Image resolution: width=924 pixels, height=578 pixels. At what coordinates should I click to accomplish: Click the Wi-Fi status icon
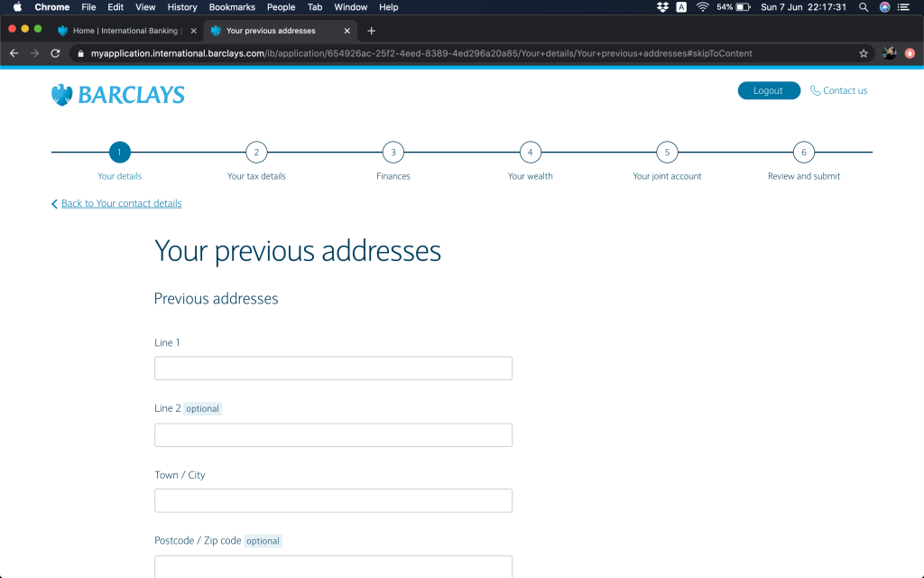702,7
